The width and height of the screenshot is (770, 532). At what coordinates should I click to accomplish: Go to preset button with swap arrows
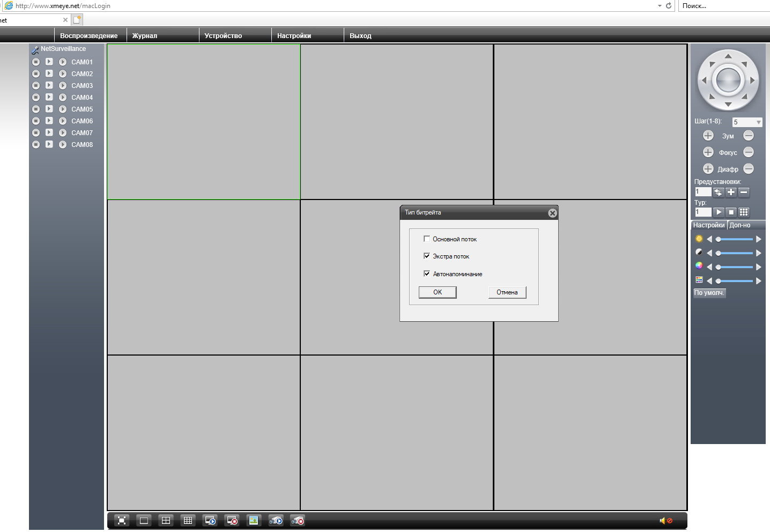click(718, 192)
